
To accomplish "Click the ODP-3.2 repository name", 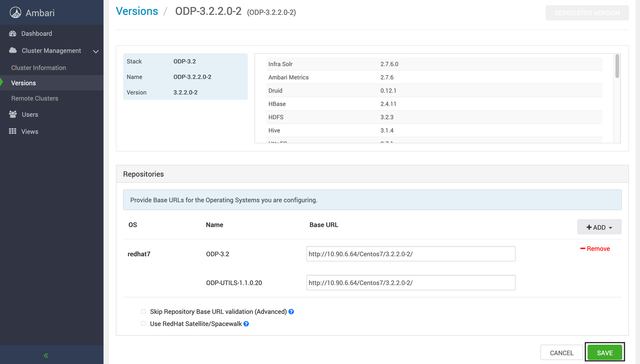I will coord(218,254).
